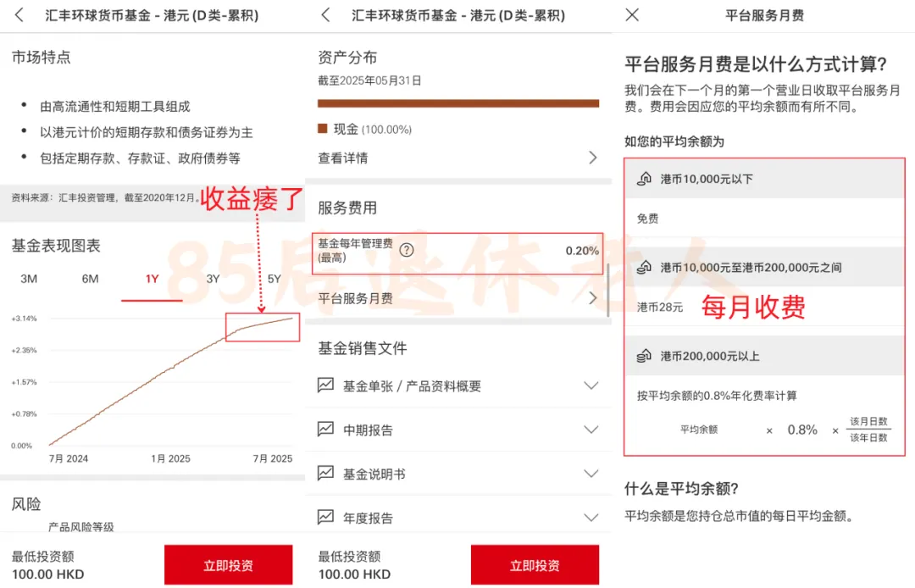This screenshot has width=915, height=588.
Task: Open 查看详情 for asset distribution
Action: pyautogui.click(x=458, y=158)
